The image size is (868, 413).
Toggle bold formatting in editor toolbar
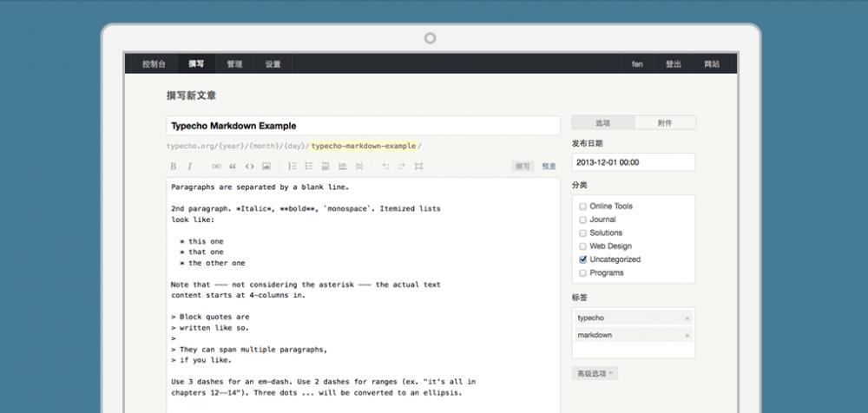(x=174, y=166)
